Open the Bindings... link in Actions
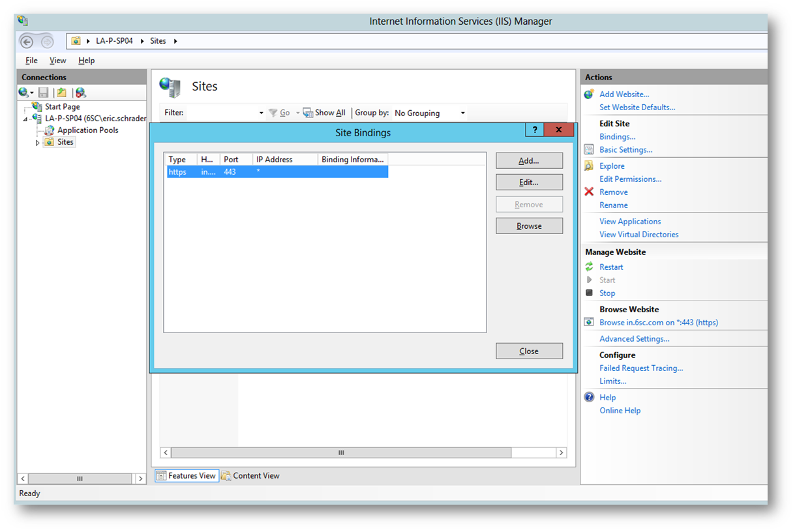Image resolution: width=795 pixels, height=532 pixels. click(618, 136)
